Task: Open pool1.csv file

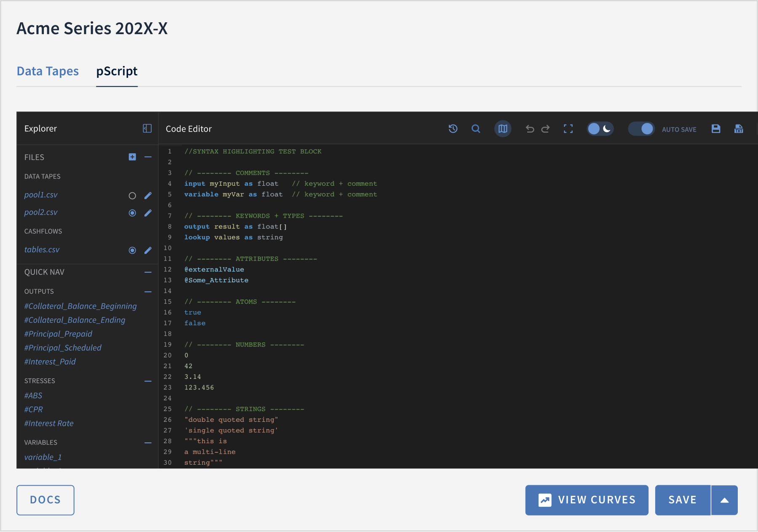Action: pos(41,195)
